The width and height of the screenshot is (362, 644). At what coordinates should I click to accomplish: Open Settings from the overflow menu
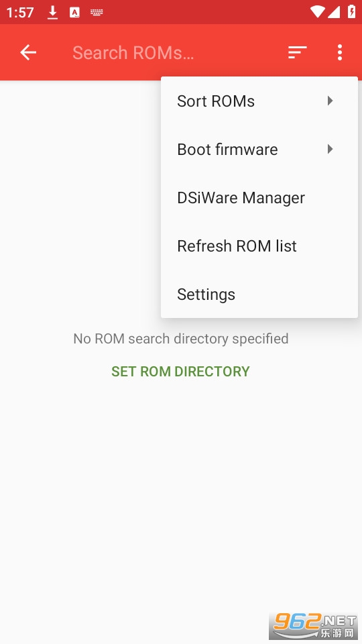pos(259,294)
